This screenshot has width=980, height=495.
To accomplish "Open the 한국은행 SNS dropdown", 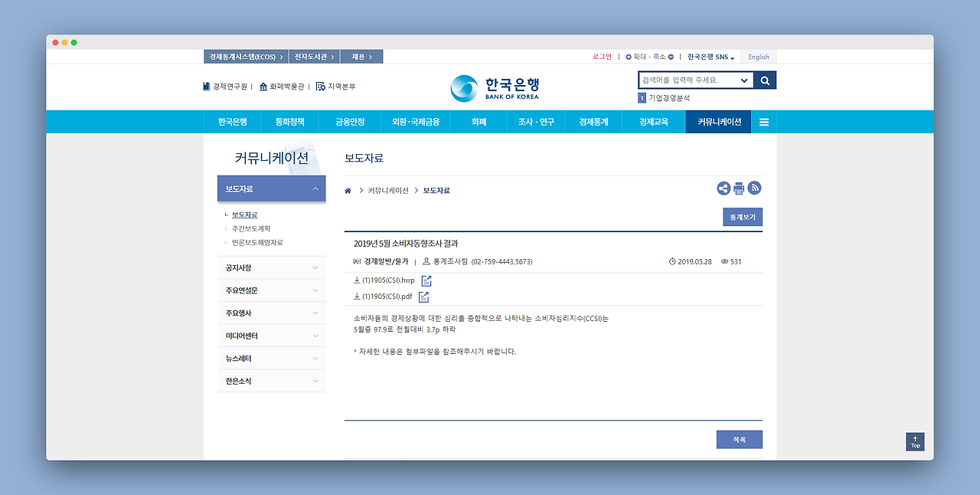I will tap(710, 57).
